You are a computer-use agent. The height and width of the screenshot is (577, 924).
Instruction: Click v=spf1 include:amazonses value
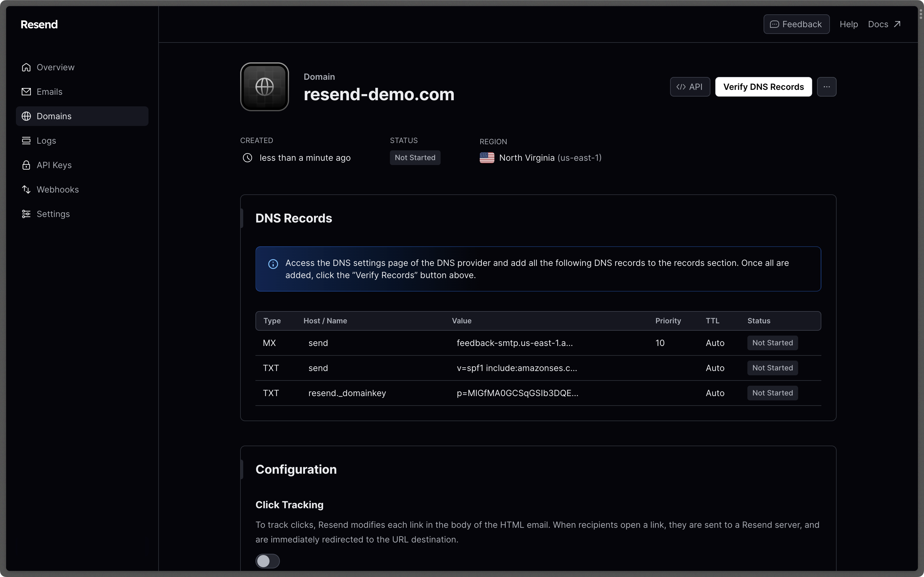tap(517, 368)
